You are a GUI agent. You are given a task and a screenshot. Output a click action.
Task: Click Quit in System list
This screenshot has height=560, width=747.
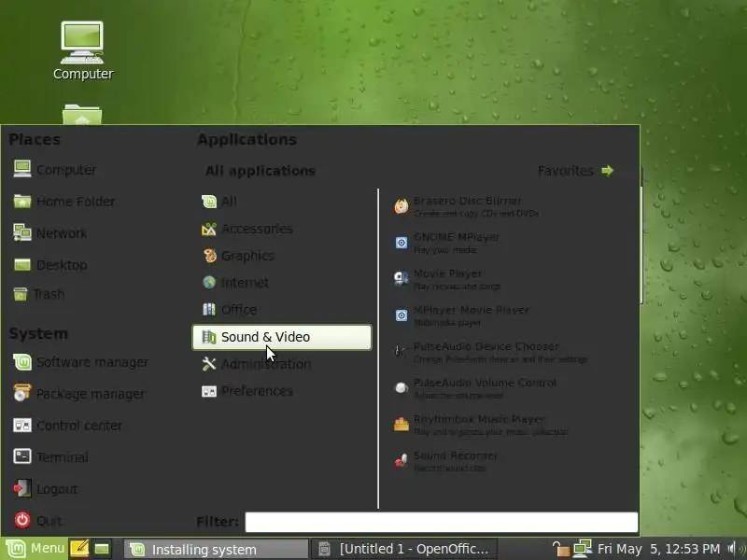(x=37, y=521)
